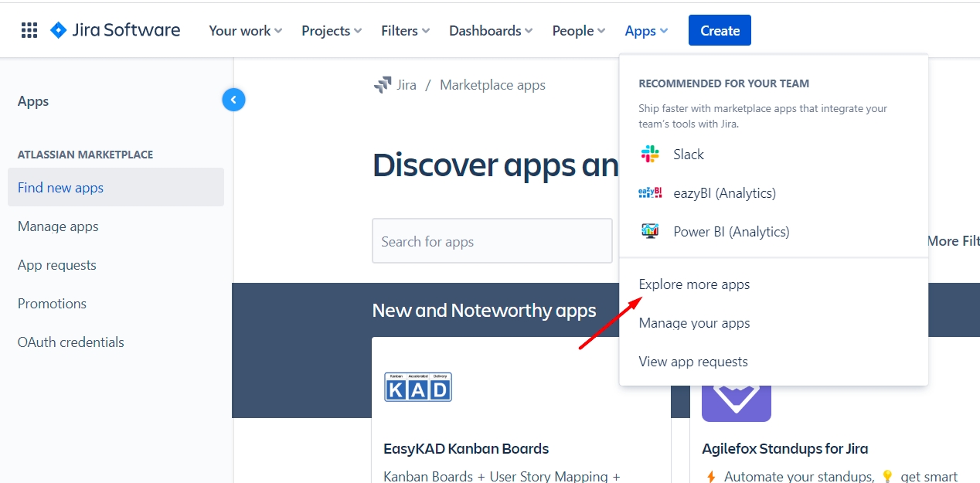Open the app switcher grid icon
980x483 pixels.
29,31
